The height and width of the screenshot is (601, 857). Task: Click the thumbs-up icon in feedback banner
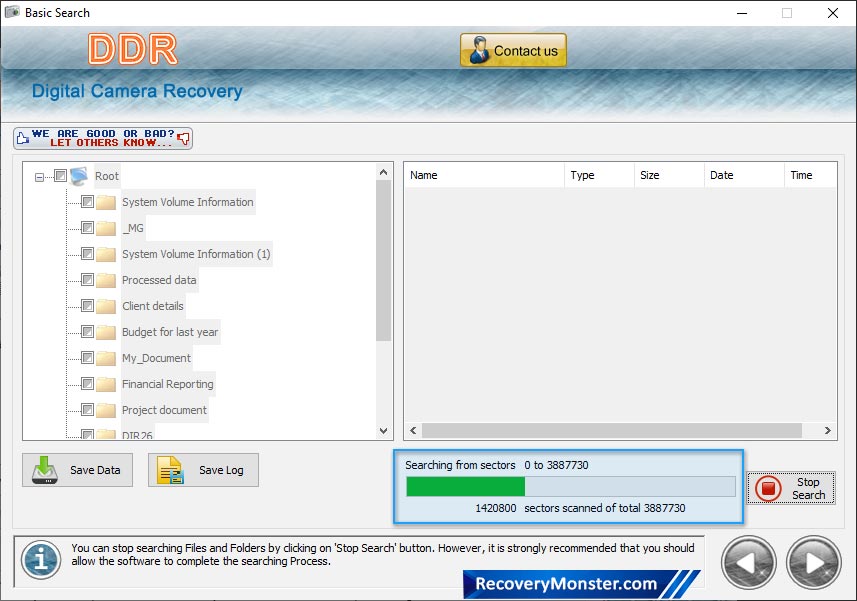23,138
